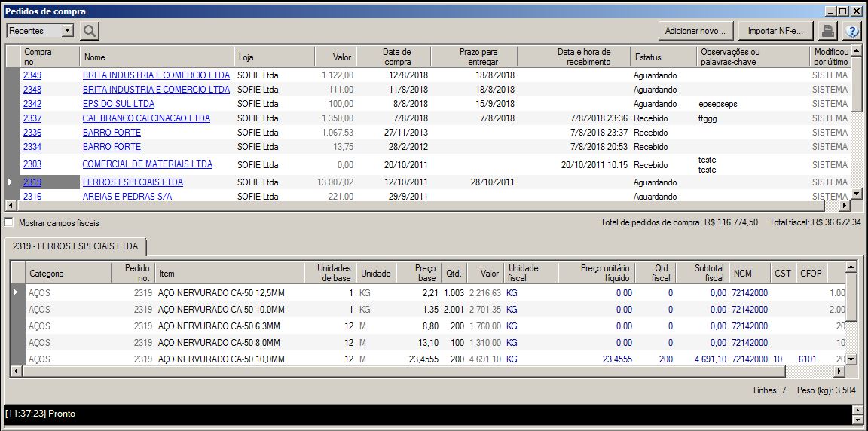Click left arrow of items grid horizontal scrollbar
The image size is (868, 431).
point(15,371)
